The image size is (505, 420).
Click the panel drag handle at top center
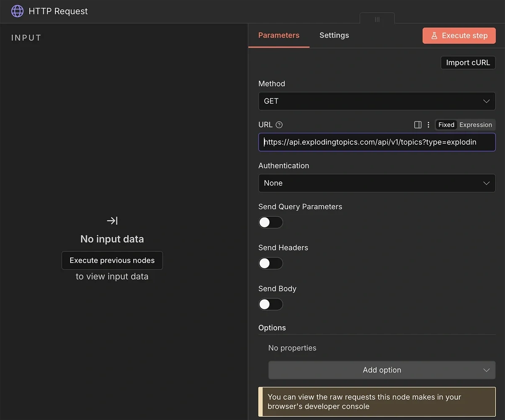pos(377,19)
